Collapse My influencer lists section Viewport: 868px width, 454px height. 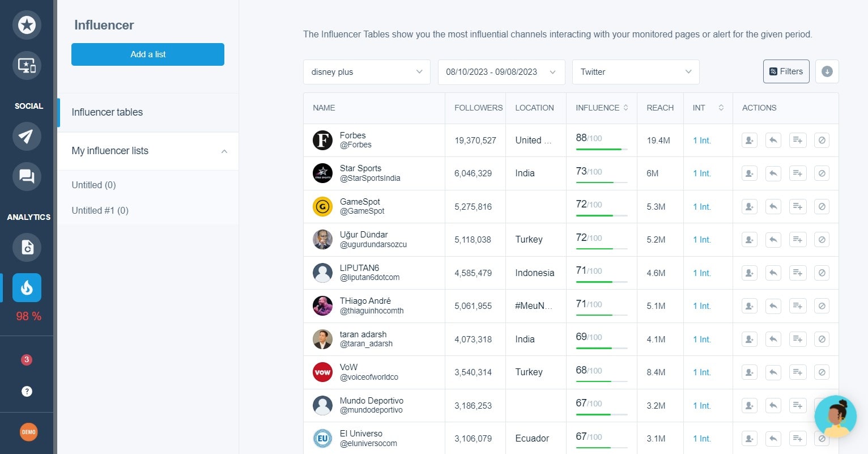pyautogui.click(x=224, y=151)
